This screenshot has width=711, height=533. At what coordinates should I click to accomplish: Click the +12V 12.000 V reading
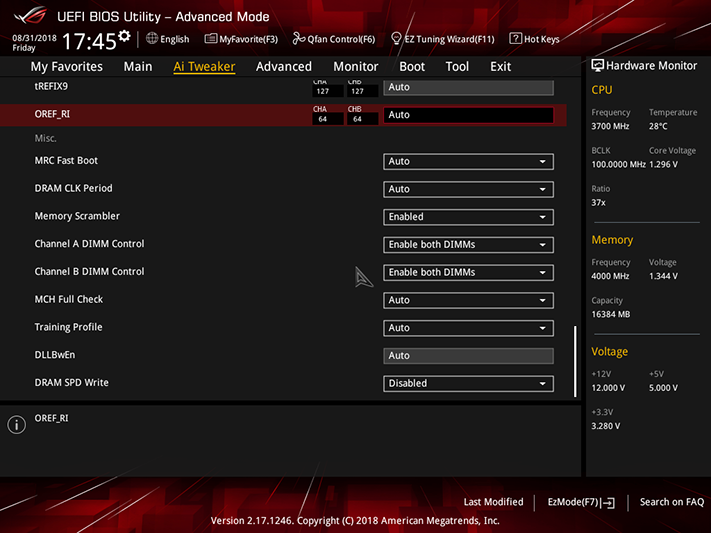click(x=608, y=388)
